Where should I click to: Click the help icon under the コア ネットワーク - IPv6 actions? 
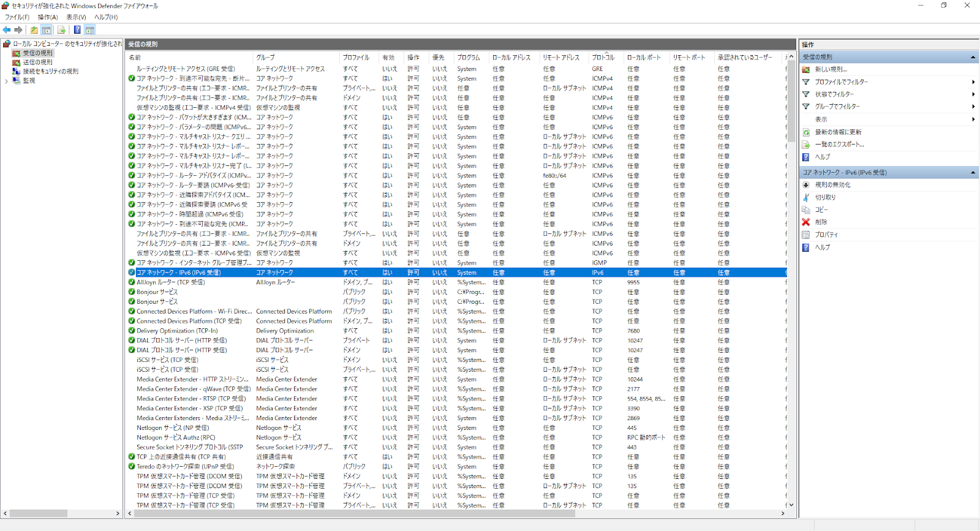806,247
